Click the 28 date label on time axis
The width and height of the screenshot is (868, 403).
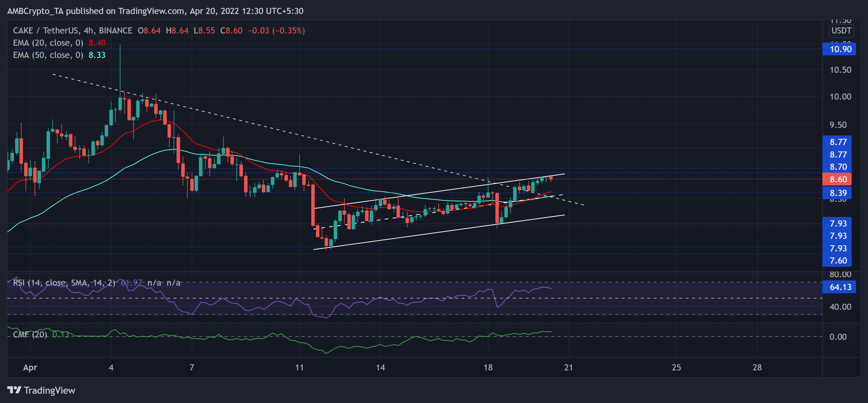coord(757,367)
